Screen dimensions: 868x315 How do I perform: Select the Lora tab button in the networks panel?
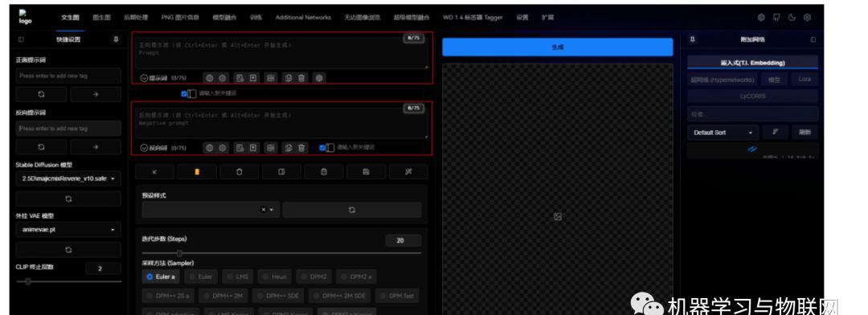tap(805, 80)
